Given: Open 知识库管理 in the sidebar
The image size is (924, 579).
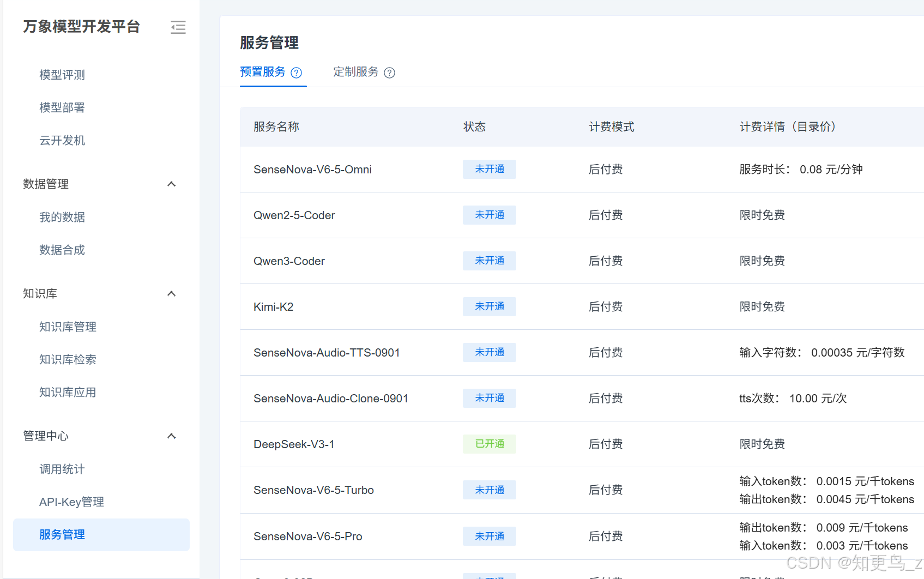Looking at the screenshot, I should coord(68,327).
